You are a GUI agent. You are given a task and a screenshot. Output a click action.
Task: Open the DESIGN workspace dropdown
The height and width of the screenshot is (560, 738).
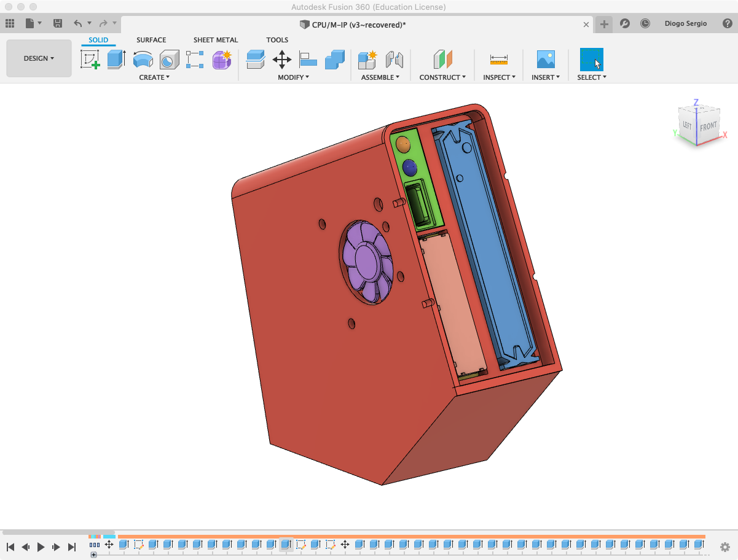tap(39, 58)
